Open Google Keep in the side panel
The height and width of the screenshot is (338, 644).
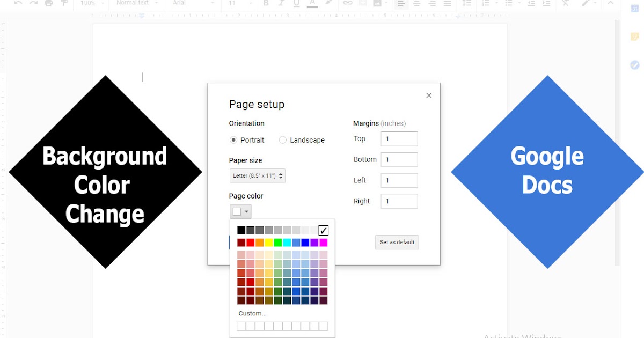(635, 37)
